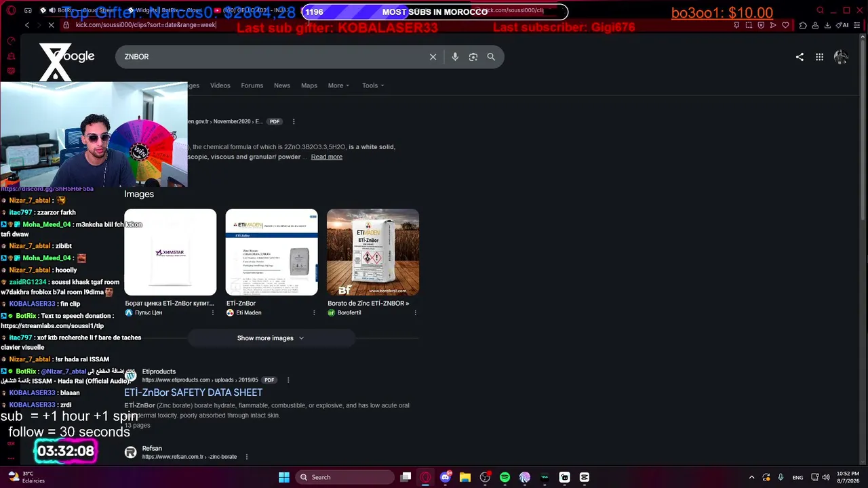Switch to Videos results tab
The width and height of the screenshot is (868, 488).
[x=220, y=85]
